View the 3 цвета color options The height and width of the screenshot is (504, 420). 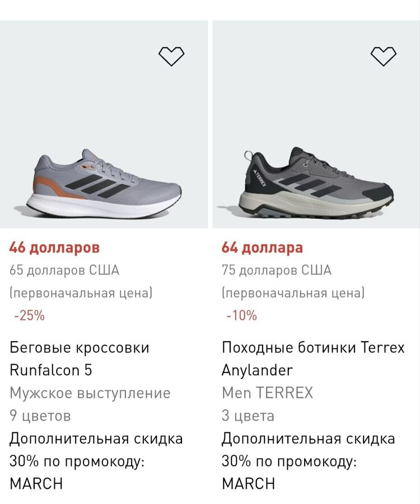click(x=248, y=416)
